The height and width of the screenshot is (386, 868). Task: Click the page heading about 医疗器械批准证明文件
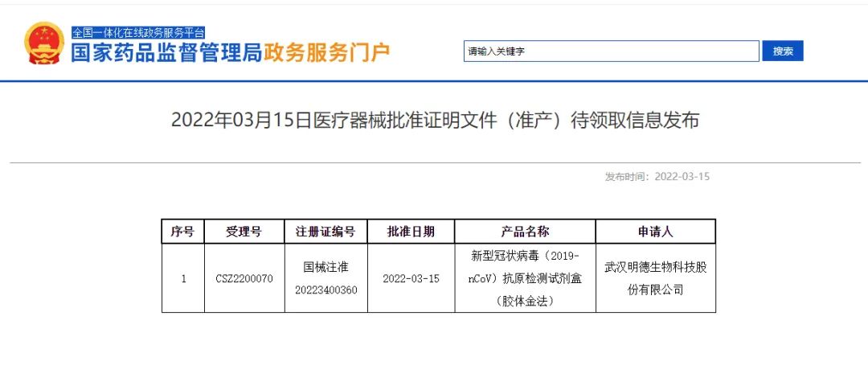click(x=435, y=121)
